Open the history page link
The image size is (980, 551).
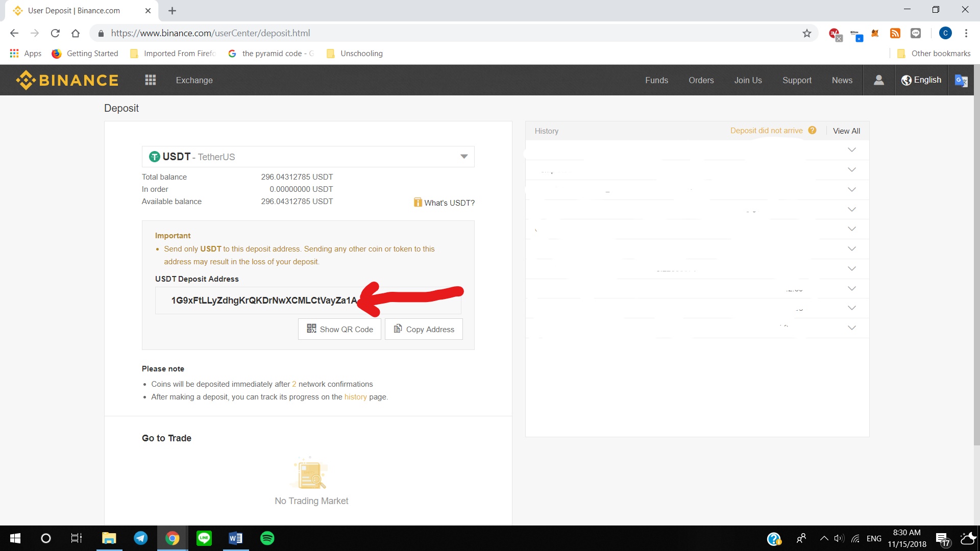(x=355, y=397)
